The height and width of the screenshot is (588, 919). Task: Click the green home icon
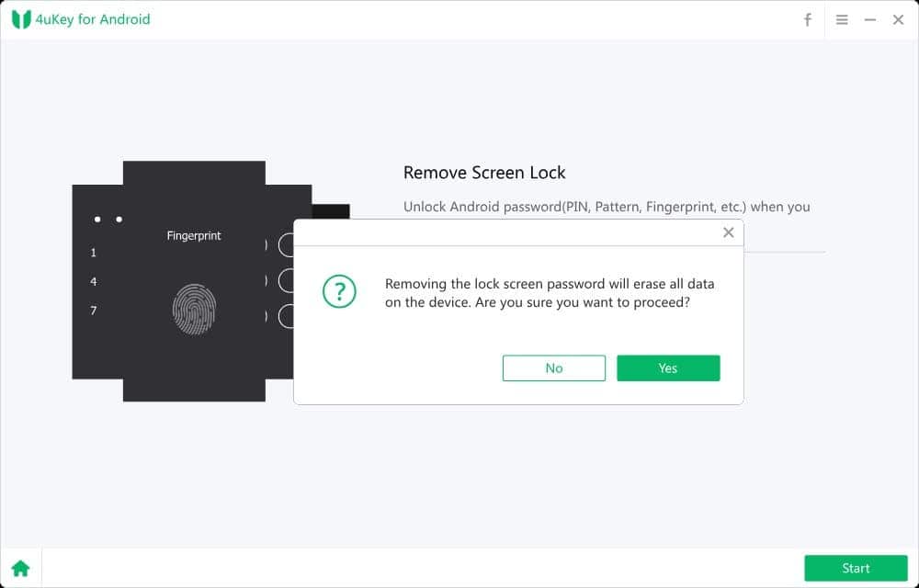tap(20, 568)
